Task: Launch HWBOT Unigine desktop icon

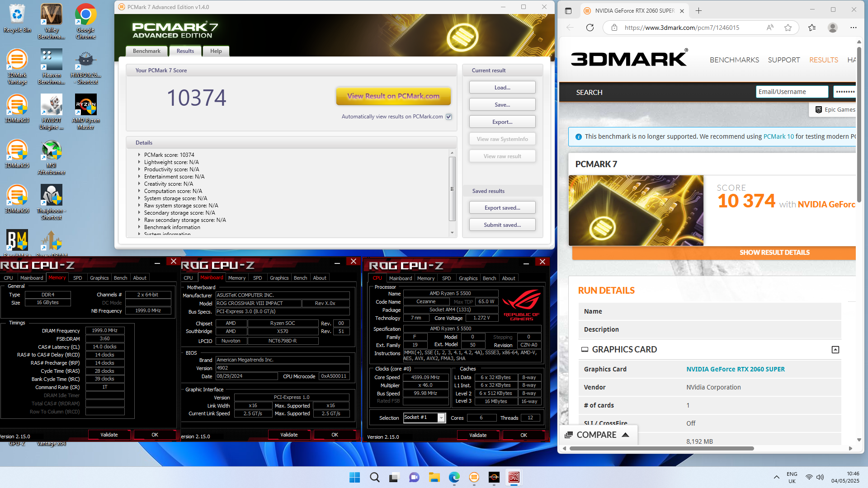Action: [52, 112]
